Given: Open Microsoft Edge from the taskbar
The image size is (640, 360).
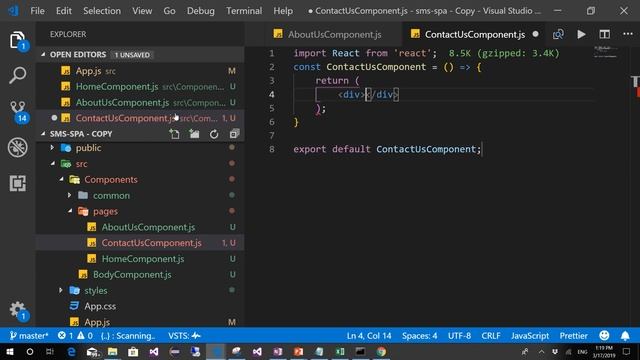Looking at the screenshot, I should [71, 351].
